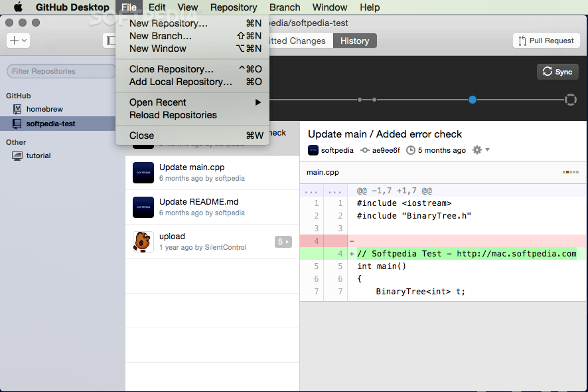Choose New Branch… from File menu

192,36
